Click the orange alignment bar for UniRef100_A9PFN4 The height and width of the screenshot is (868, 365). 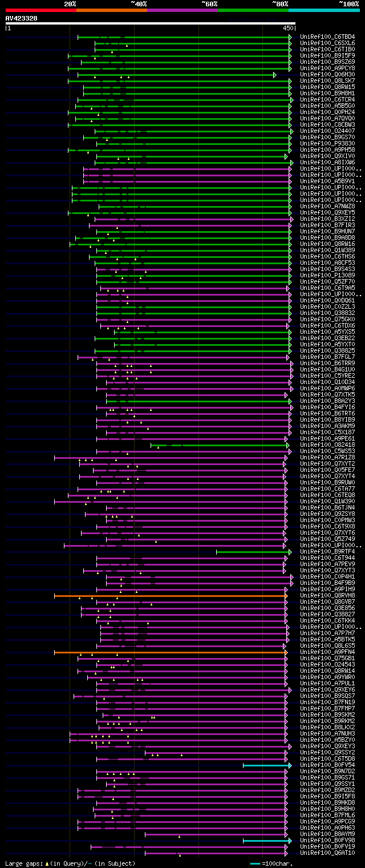pyautogui.click(x=170, y=652)
